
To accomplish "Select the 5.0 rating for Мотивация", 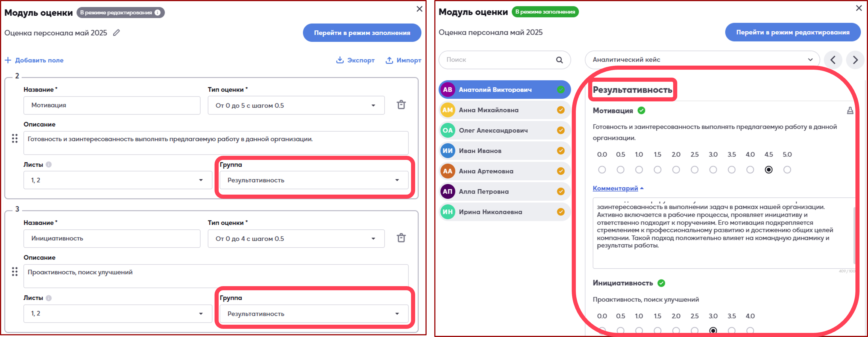I will coord(787,169).
